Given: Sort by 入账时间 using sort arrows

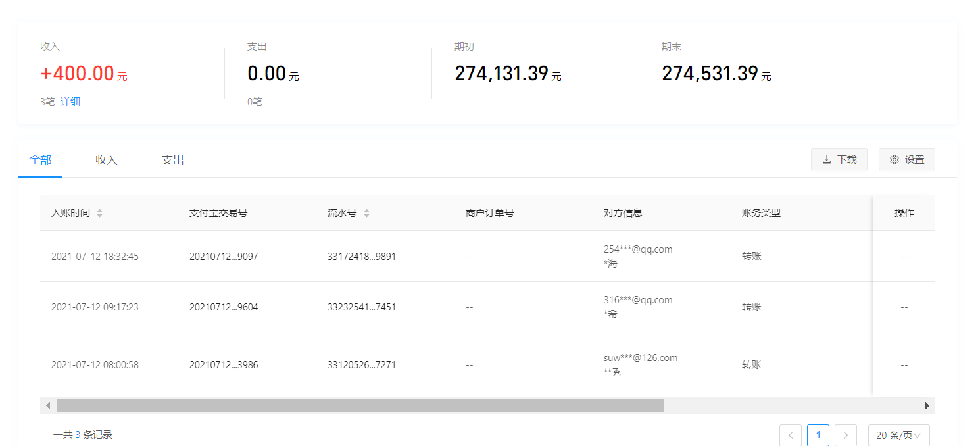Looking at the screenshot, I should pos(99,213).
